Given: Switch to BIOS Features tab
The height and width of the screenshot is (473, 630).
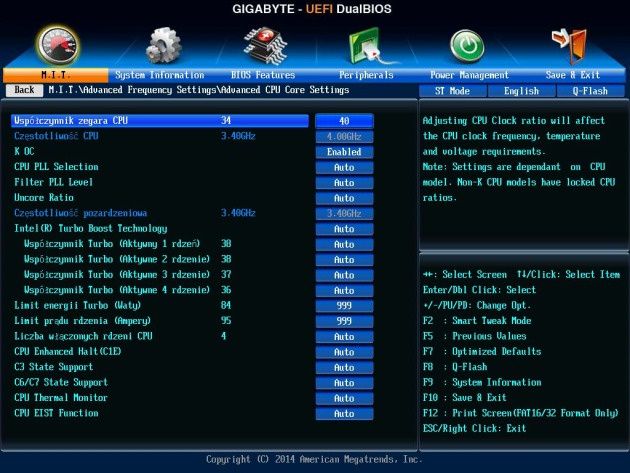Looking at the screenshot, I should (x=263, y=75).
